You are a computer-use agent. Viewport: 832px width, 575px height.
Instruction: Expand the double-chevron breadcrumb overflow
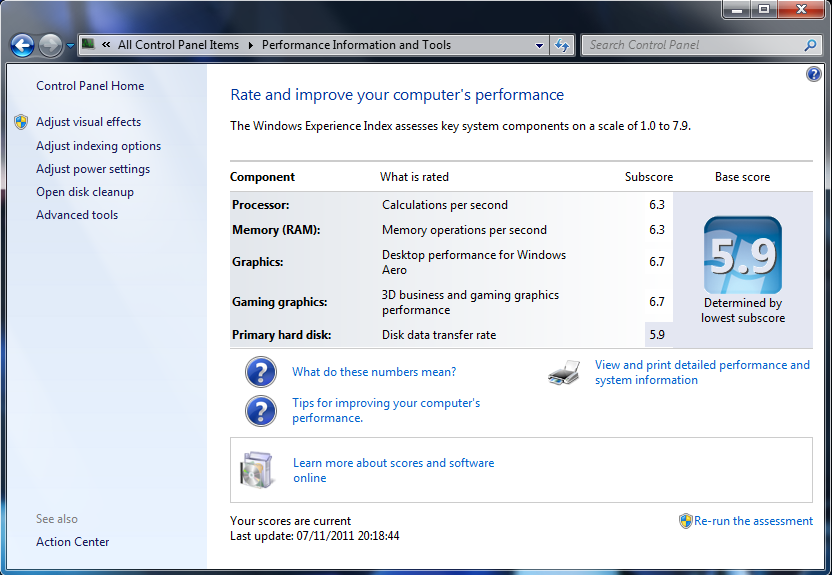[106, 45]
